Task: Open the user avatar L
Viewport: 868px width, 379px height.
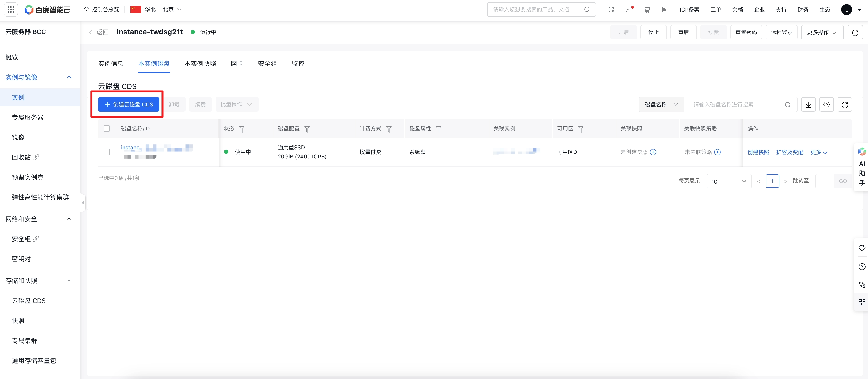Action: pyautogui.click(x=846, y=10)
